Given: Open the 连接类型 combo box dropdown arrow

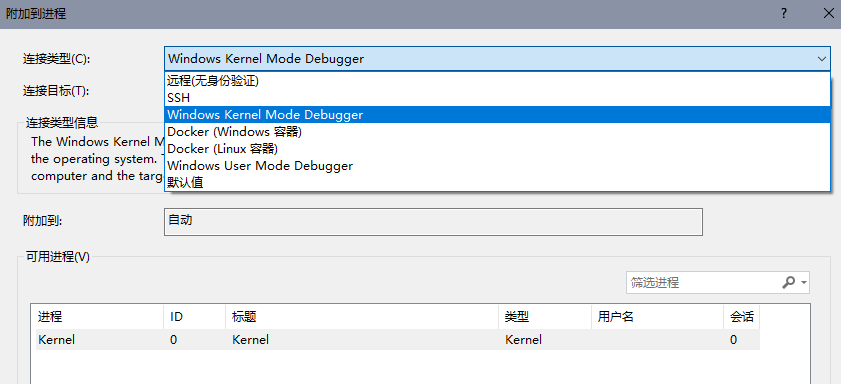Looking at the screenshot, I should pyautogui.click(x=822, y=59).
